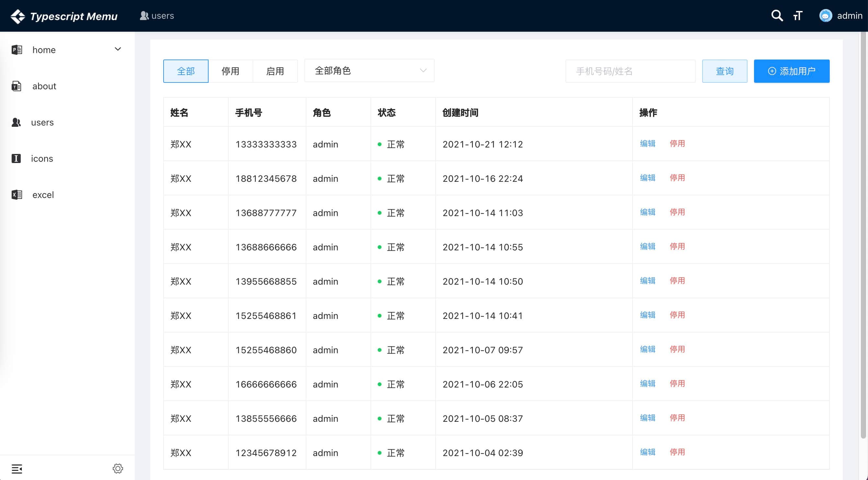
Task: Select the 启用 status filter
Action: (275, 71)
